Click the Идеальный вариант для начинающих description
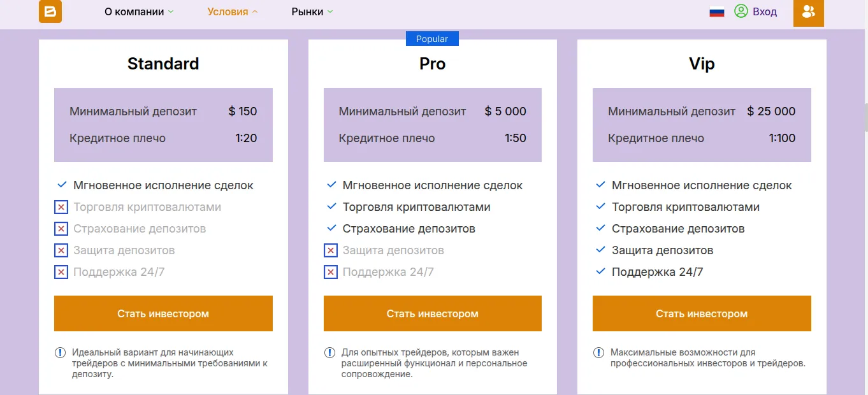The image size is (868, 395). (170, 363)
